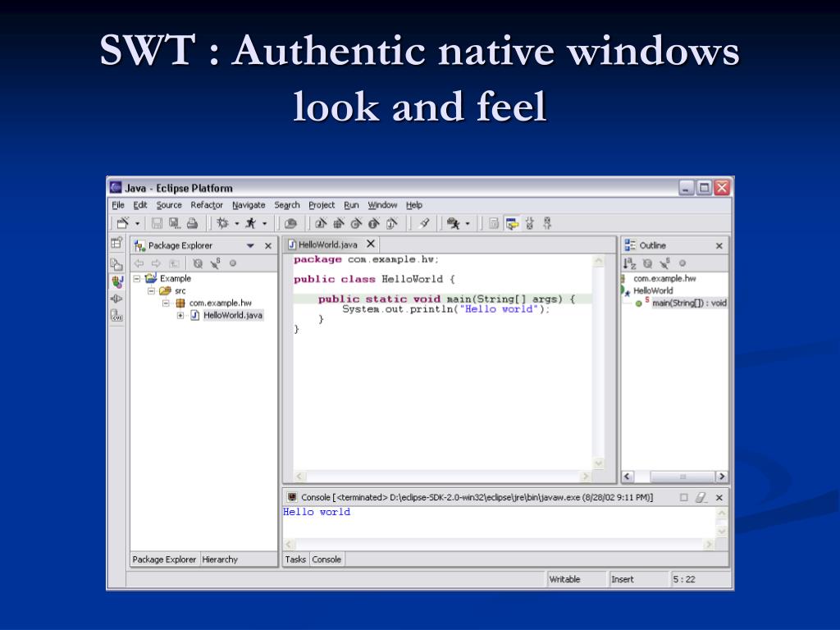The height and width of the screenshot is (630, 840).
Task: Toggle Hide Static Members in Outline view
Action: [x=664, y=263]
